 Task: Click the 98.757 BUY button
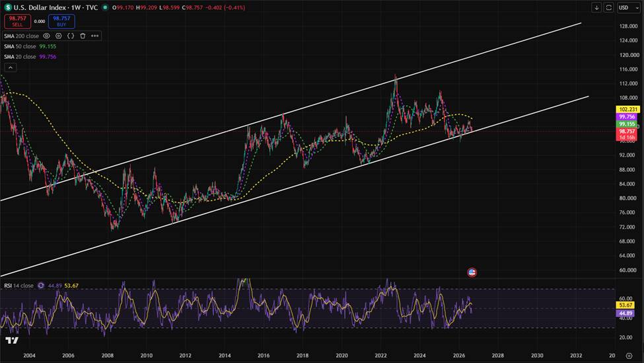(61, 21)
